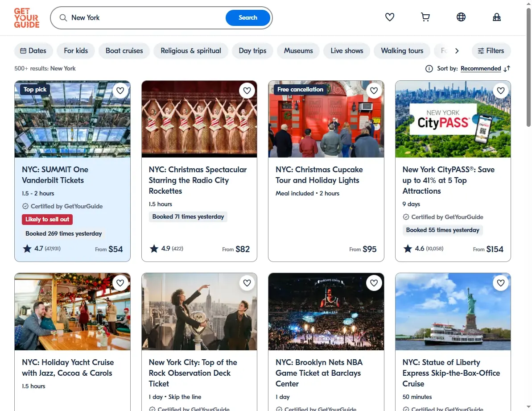Filter by Boat cruises

pos(124,51)
